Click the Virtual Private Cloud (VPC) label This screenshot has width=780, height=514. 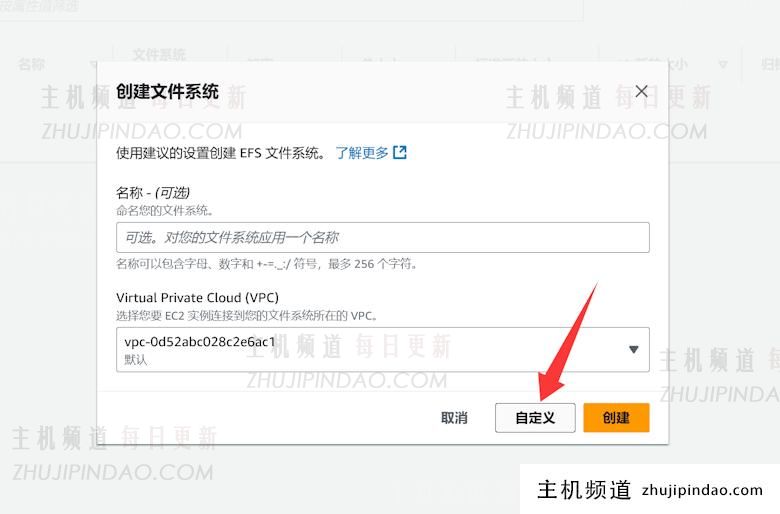click(x=197, y=298)
